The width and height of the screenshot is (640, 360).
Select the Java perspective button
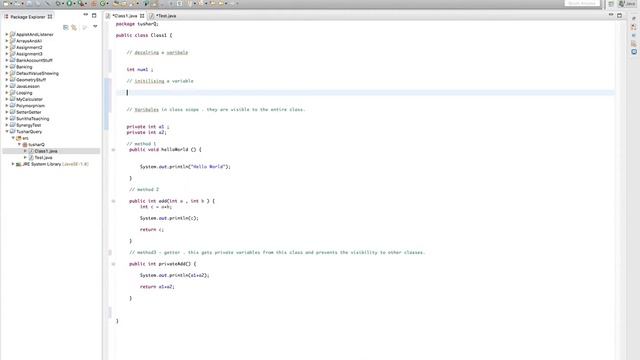[627, 4]
